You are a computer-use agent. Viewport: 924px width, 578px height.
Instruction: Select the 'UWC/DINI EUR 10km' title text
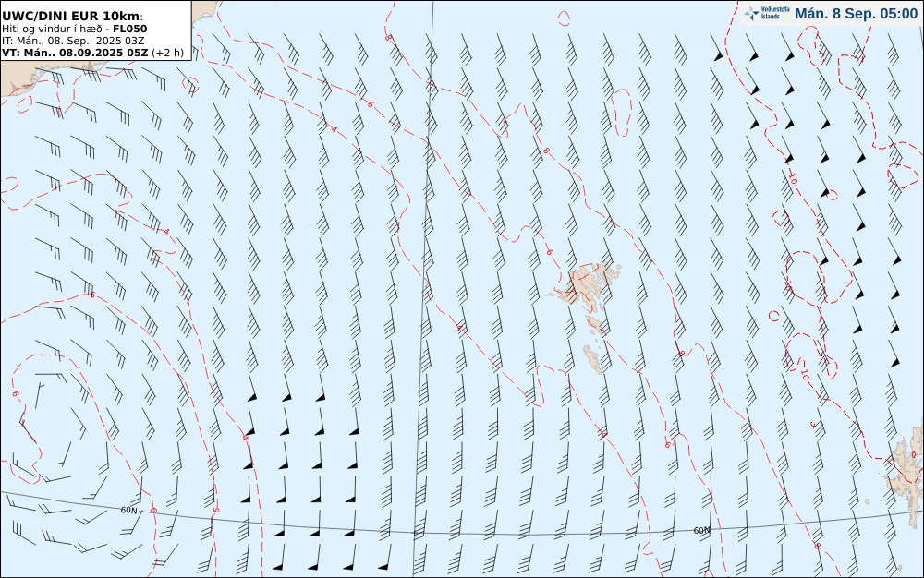click(72, 16)
